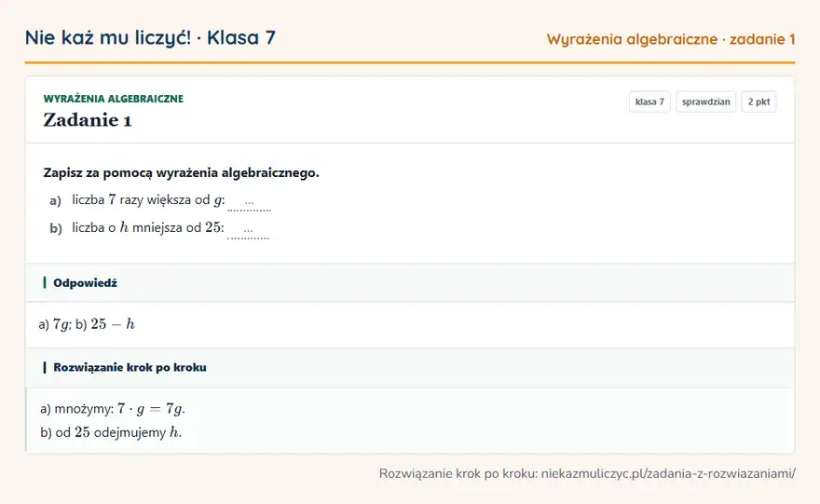820x504 pixels.
Task: Click line a) 'liczba 7 razy większa od g'
Action: point(148,200)
